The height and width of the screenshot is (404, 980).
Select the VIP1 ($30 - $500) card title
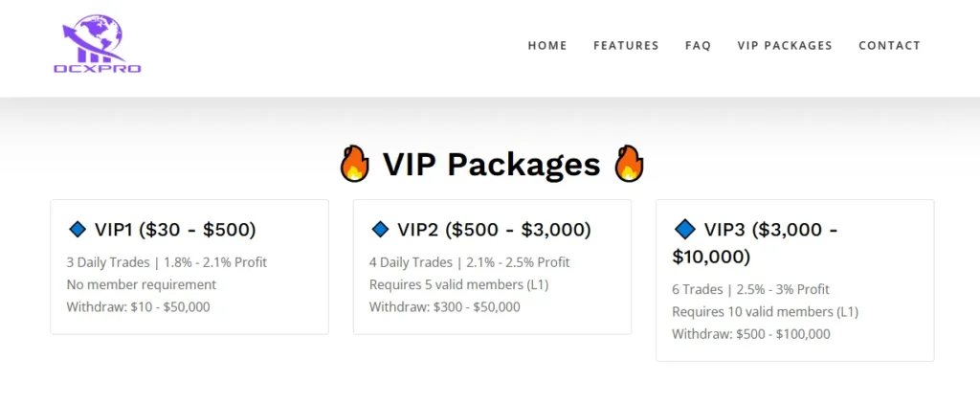pos(175,230)
